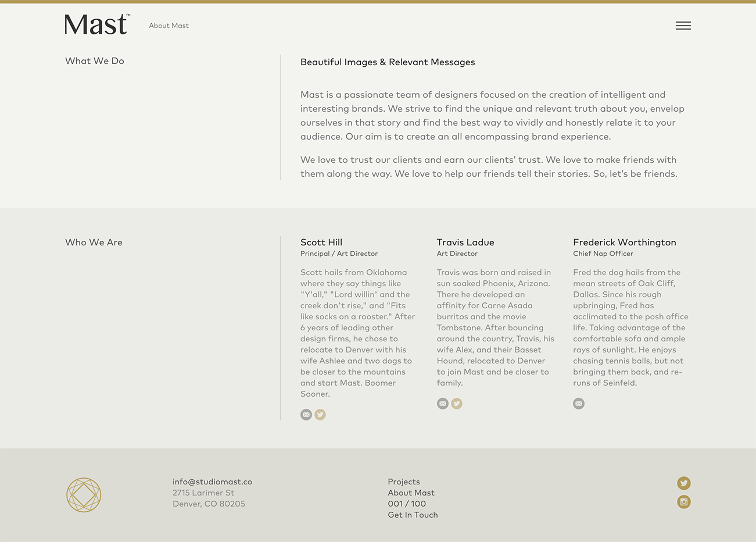The width and height of the screenshot is (756, 542).
Task: Click the gold geometric footer emblem
Action: tap(84, 495)
